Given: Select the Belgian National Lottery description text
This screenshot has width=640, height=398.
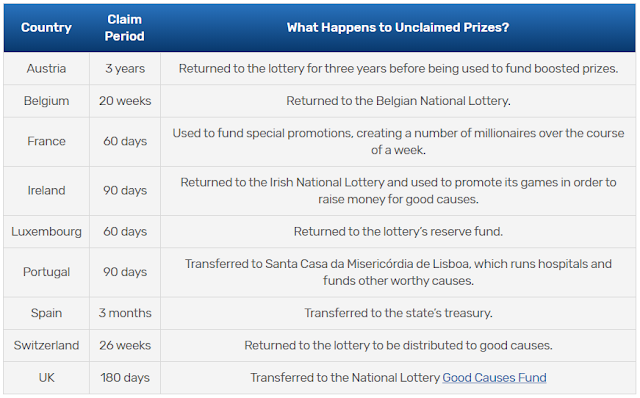Looking at the screenshot, I should point(398,101).
